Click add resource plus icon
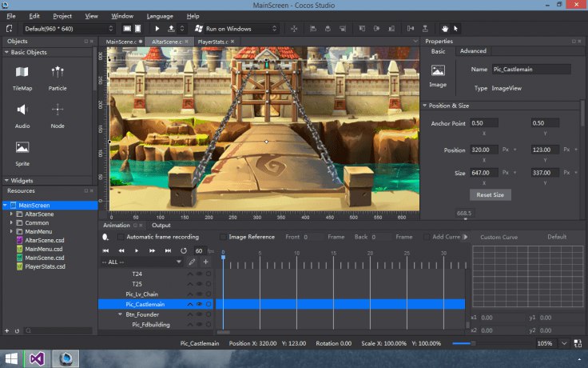The image size is (588, 368). tap(6, 331)
